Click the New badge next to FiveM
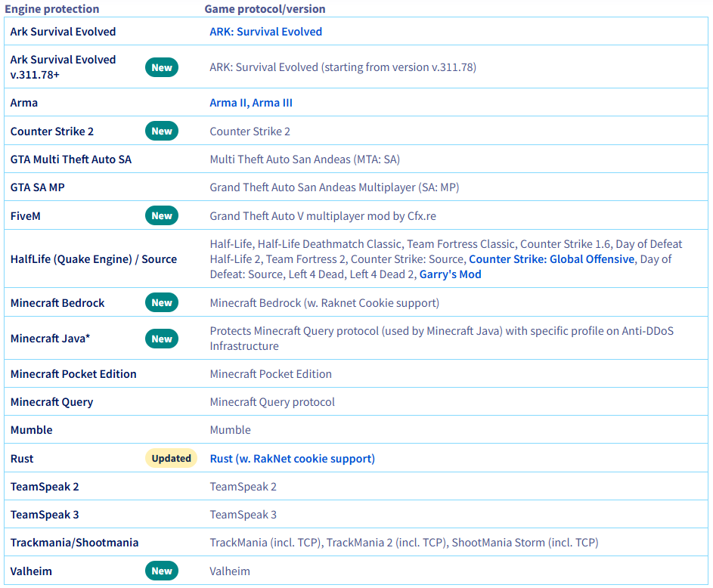 coord(162,216)
